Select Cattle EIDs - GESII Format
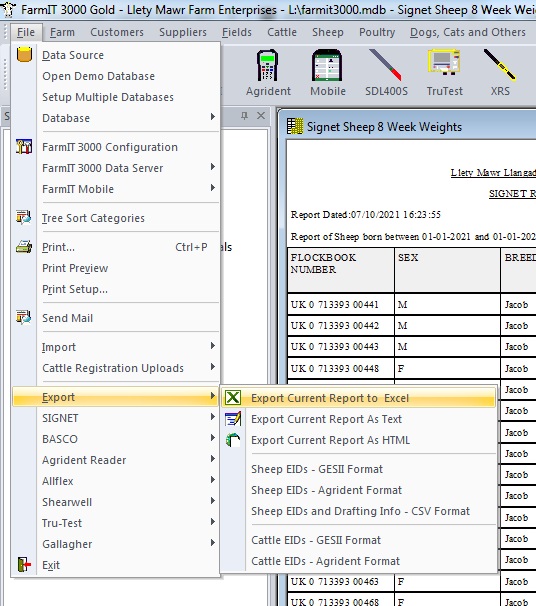The image size is (536, 606). point(358,540)
